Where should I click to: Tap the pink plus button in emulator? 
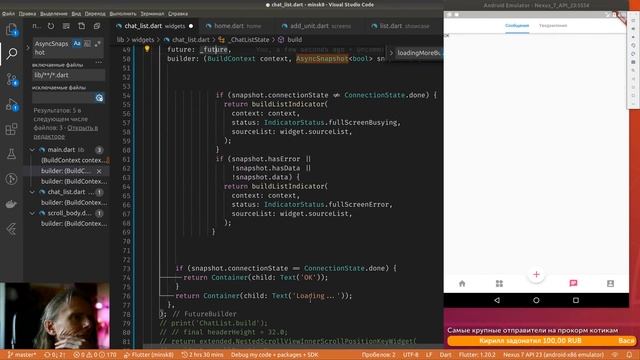click(x=536, y=274)
